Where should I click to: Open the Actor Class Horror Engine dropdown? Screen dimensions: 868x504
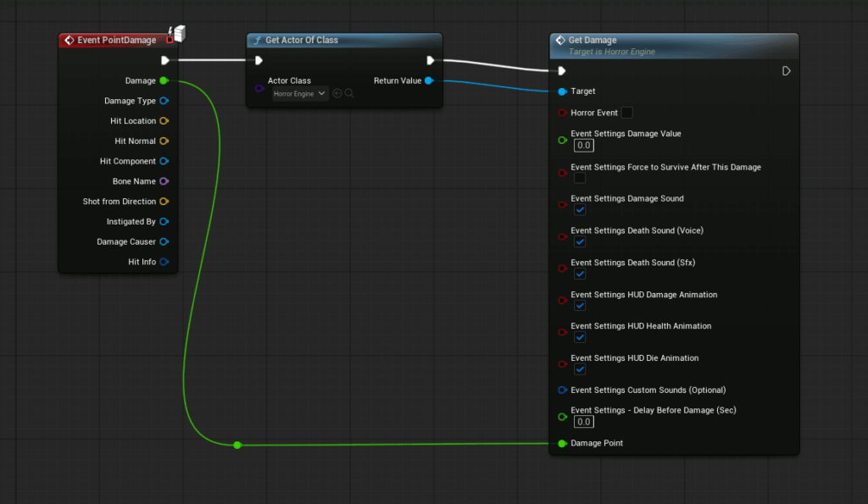point(300,94)
